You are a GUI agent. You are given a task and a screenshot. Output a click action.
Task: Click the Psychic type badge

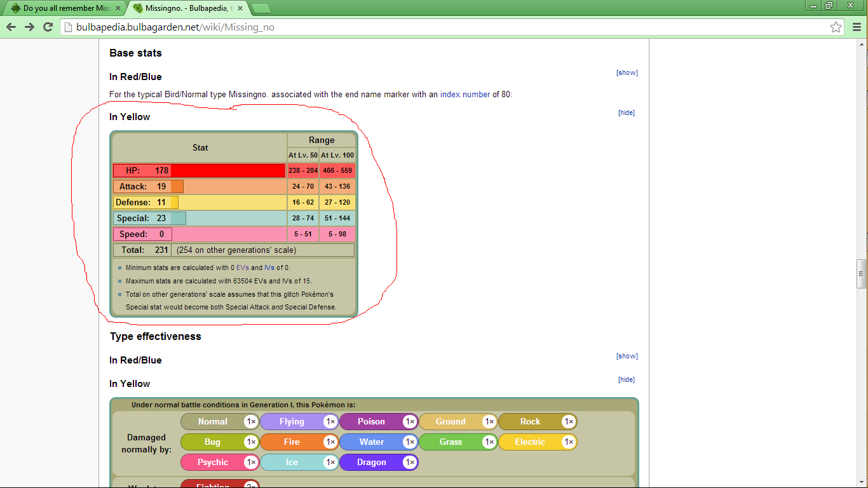[x=220, y=462]
